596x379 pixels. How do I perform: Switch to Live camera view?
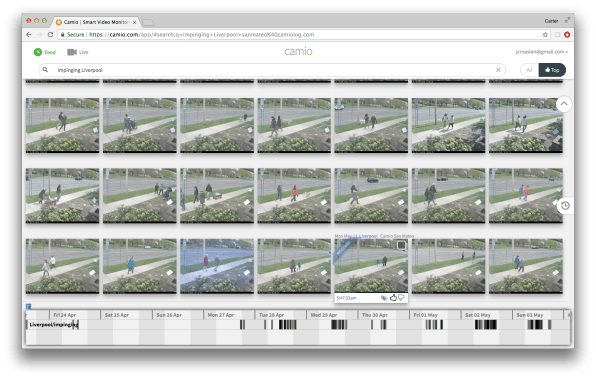click(x=78, y=52)
